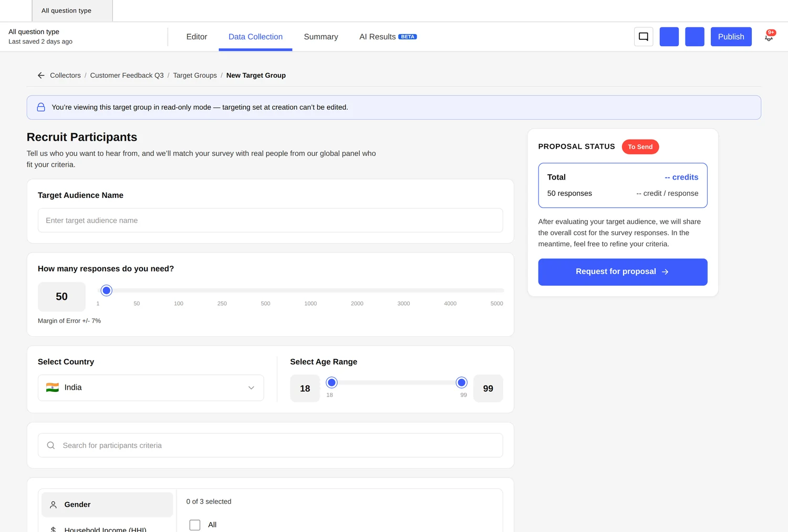
Task: Go to AI Results beta tab
Action: point(388,37)
